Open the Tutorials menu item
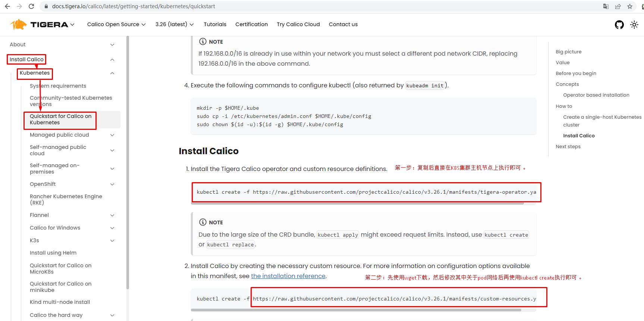Screen dimensions: 644x321 tap(215, 24)
